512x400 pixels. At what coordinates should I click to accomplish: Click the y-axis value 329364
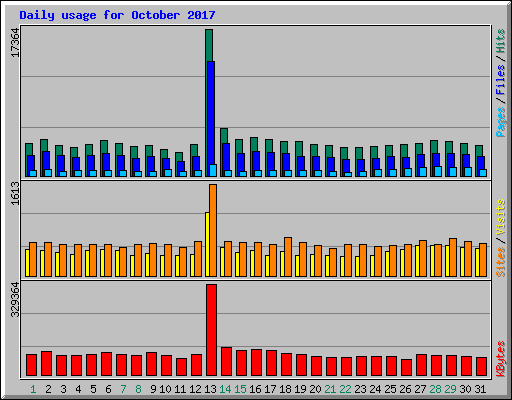[15, 300]
